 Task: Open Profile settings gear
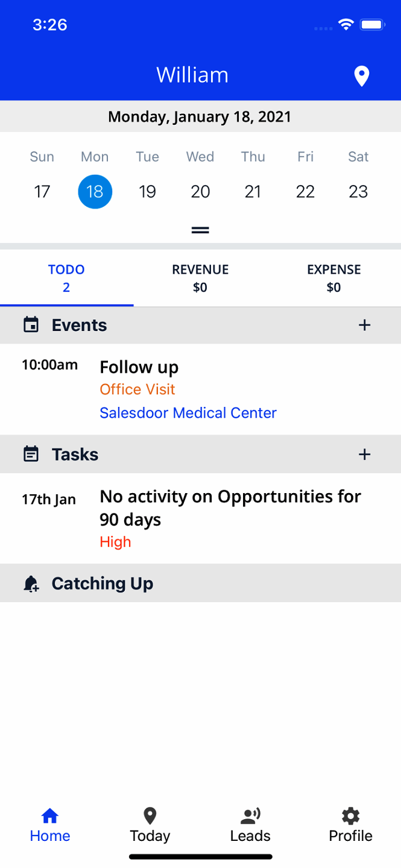[x=350, y=817]
